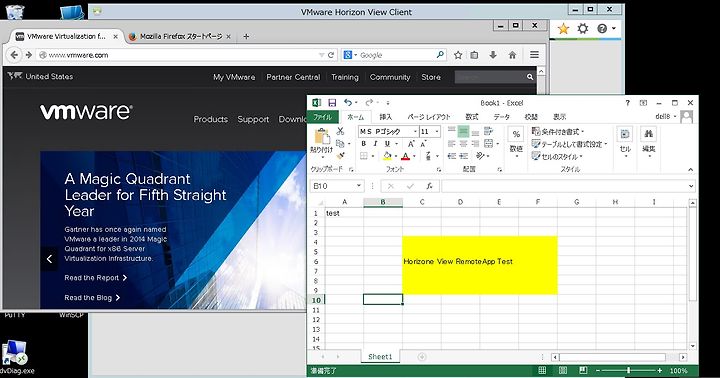Switch to Page Layout view in status bar

click(563, 370)
